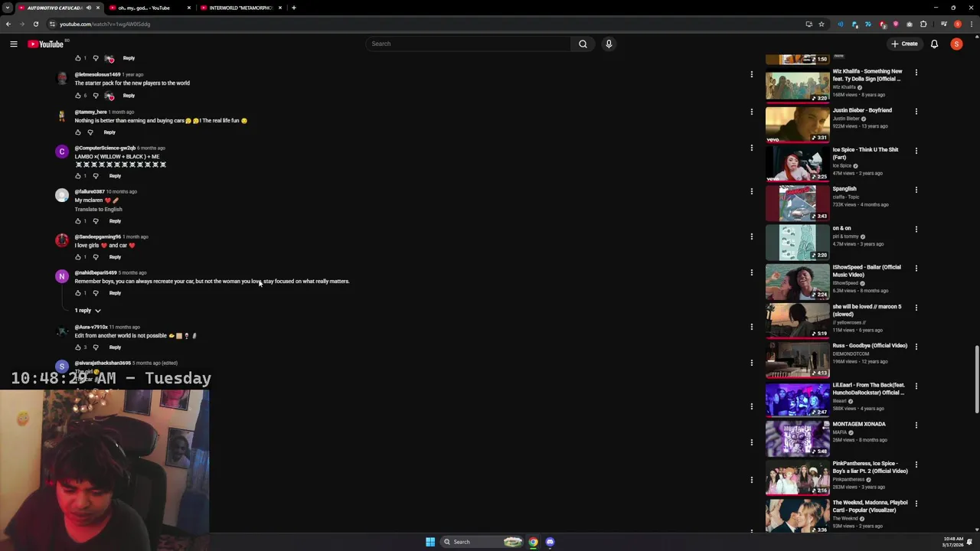Click Translate to English under My mclaren
The width and height of the screenshot is (980, 551).
point(98,209)
